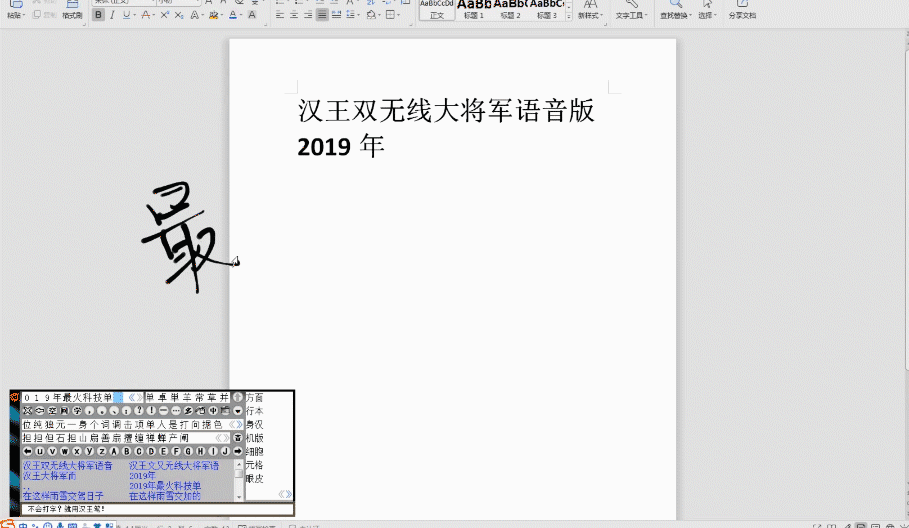Open underline style dropdown arrow

pyautogui.click(x=134, y=15)
